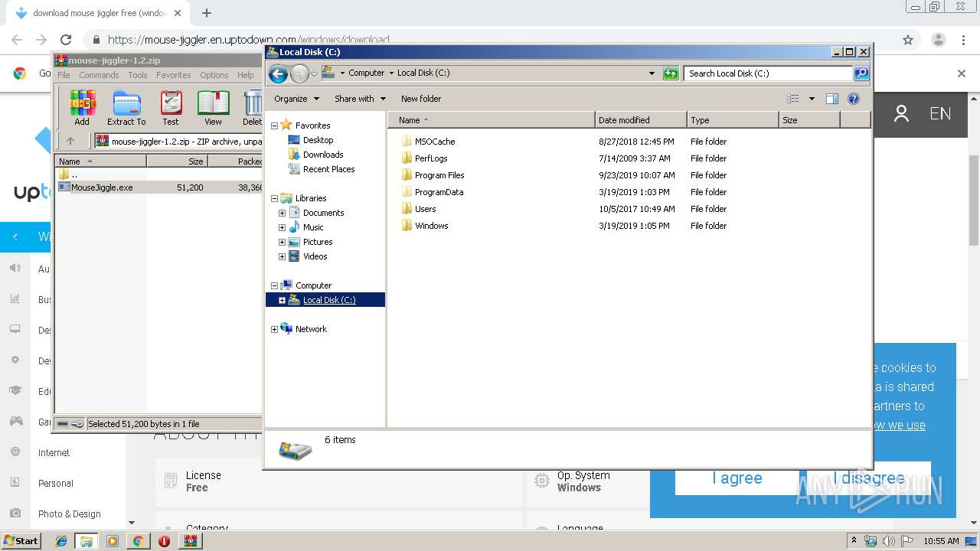Click Explorer refresh address button
The image size is (980, 551).
[x=671, y=73]
